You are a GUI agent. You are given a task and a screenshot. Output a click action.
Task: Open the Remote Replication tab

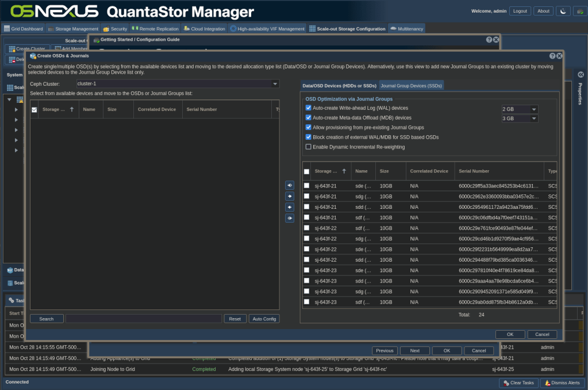tap(155, 29)
